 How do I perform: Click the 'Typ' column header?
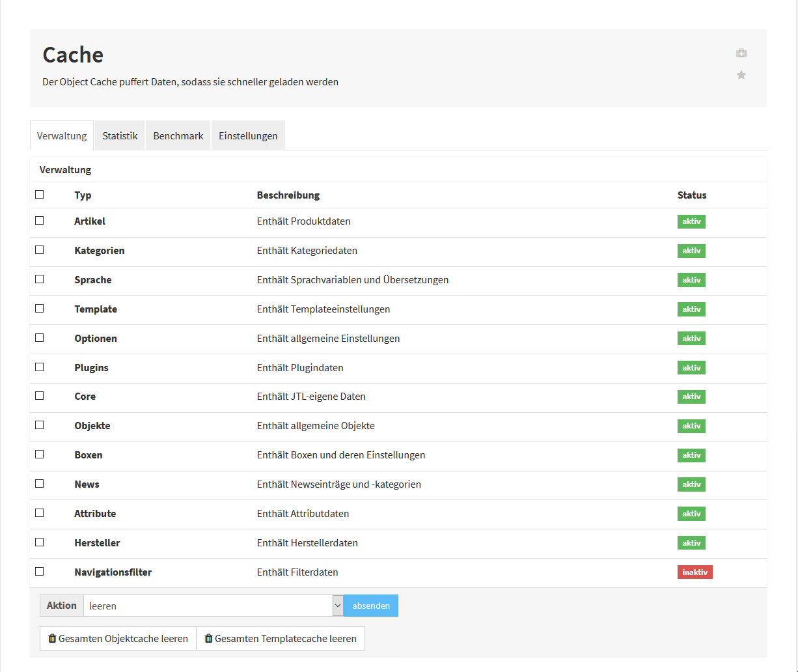coord(83,195)
